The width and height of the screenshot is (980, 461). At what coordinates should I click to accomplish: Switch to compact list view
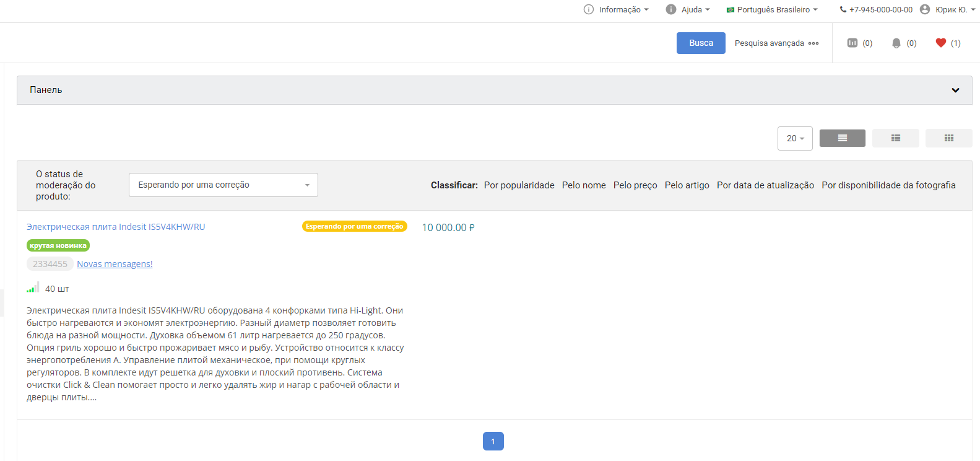(896, 138)
